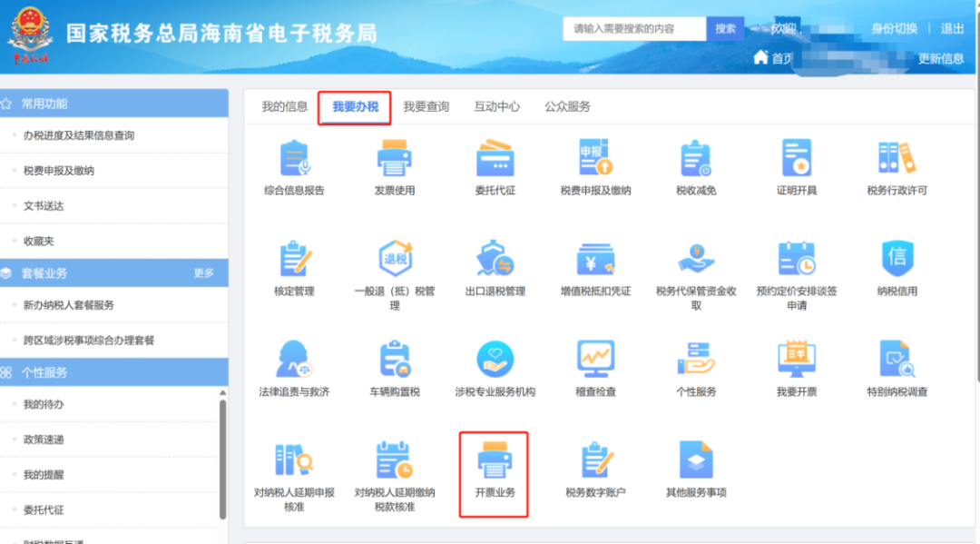Open 预约定价安排谈签申请 icon
The image size is (980, 544).
(797, 259)
